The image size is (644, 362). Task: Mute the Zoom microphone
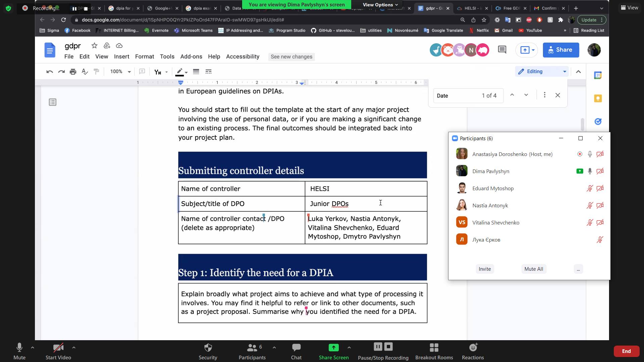[19, 351]
